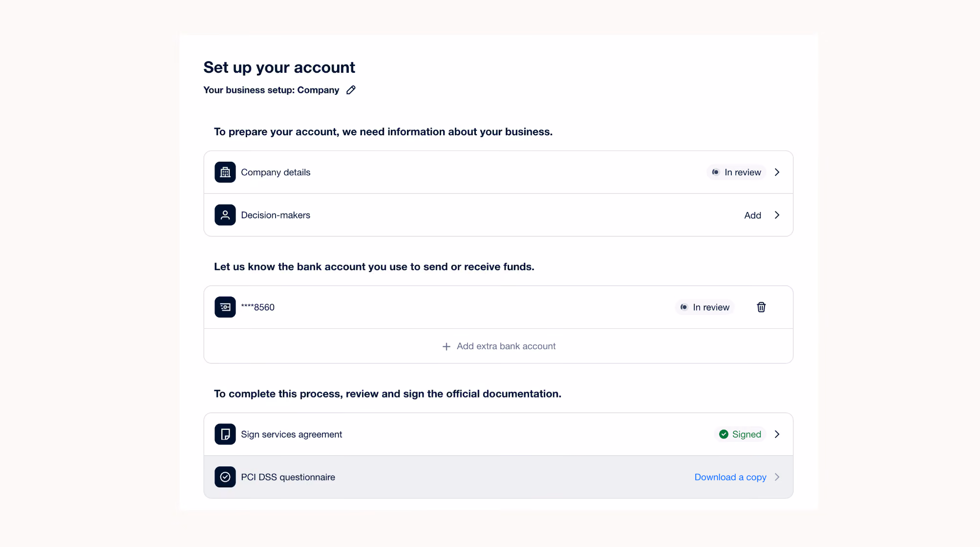This screenshot has width=980, height=547.
Task: Click the PCI DSS checkmark icon
Action: coord(225,477)
